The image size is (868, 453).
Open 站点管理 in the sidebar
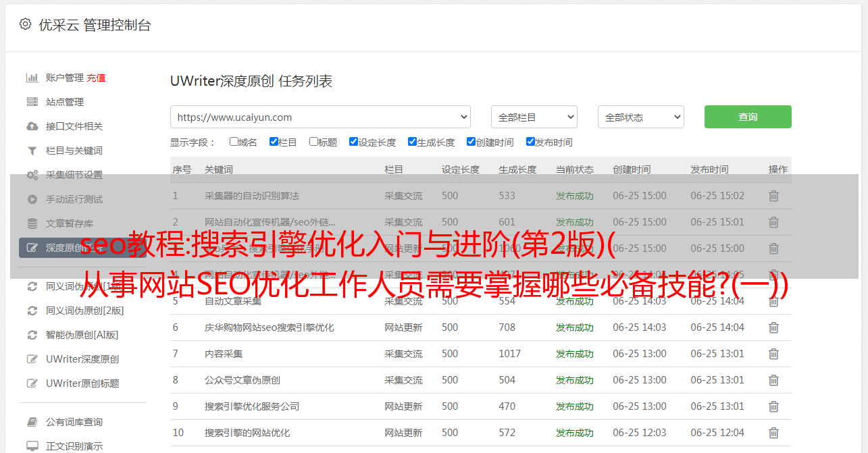[65, 102]
